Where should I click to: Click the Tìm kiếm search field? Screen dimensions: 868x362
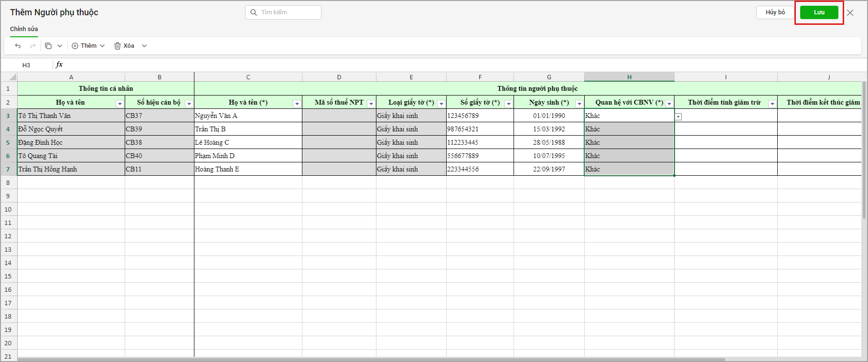283,12
